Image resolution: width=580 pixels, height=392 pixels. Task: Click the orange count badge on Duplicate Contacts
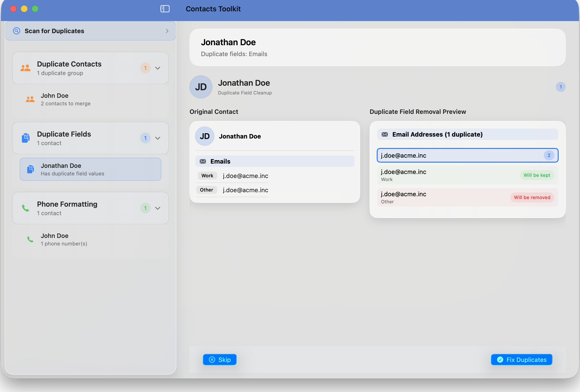145,67
